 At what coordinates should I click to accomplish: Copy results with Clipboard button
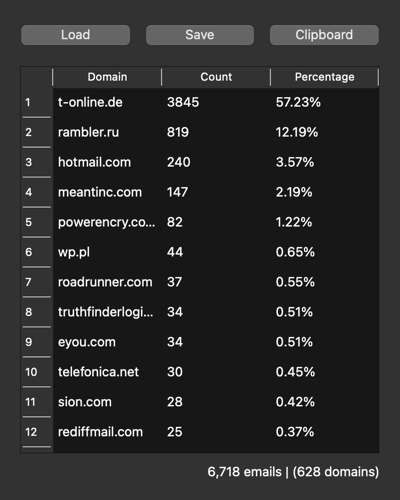[324, 35]
